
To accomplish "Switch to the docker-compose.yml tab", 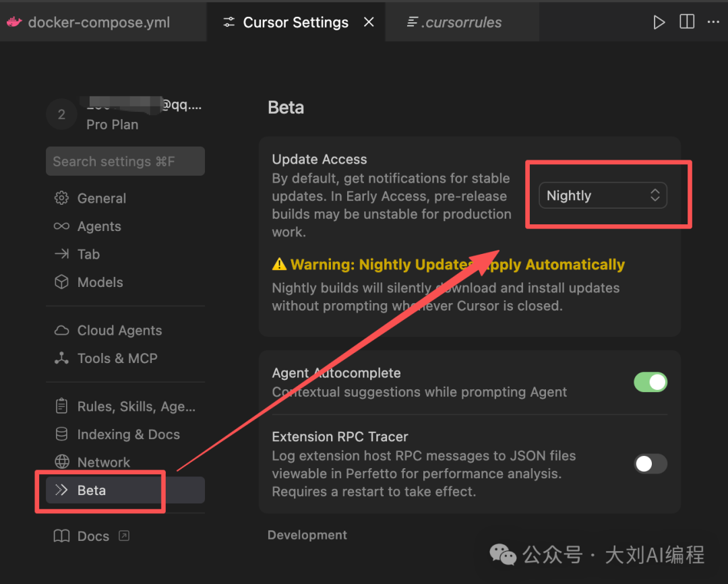I will click(98, 22).
